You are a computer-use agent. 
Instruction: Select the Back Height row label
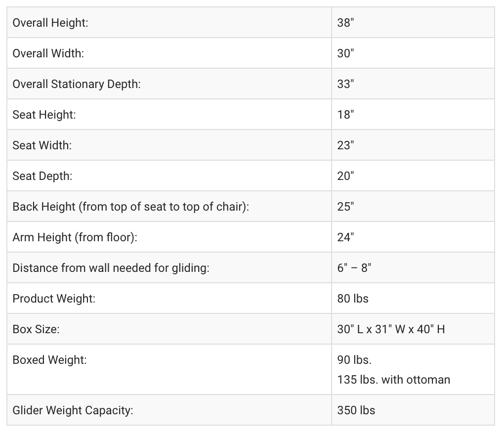click(130, 207)
